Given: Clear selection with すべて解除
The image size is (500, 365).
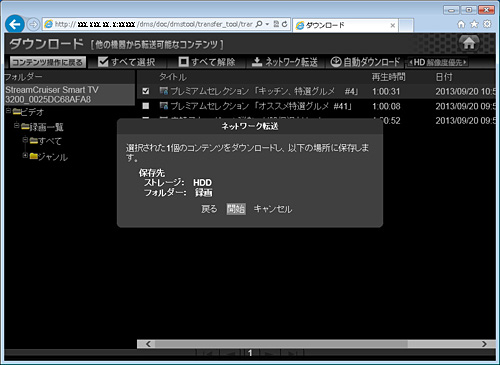Looking at the screenshot, I should [x=207, y=62].
